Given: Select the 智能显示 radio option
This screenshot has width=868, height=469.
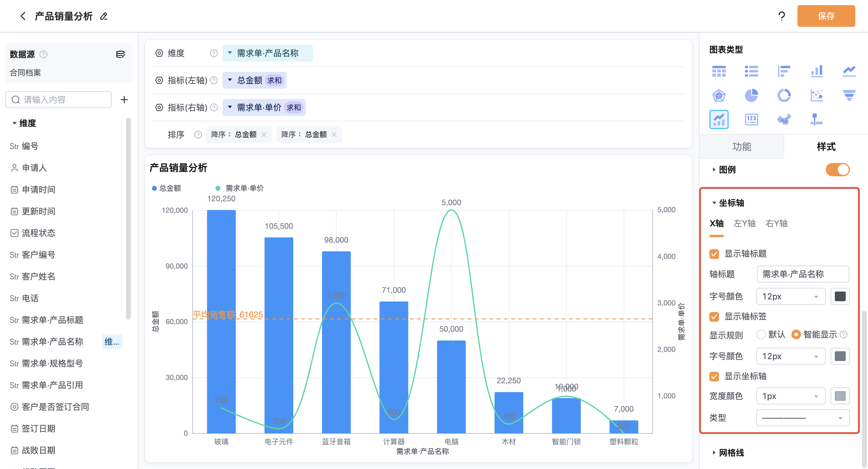Looking at the screenshot, I should click(796, 334).
